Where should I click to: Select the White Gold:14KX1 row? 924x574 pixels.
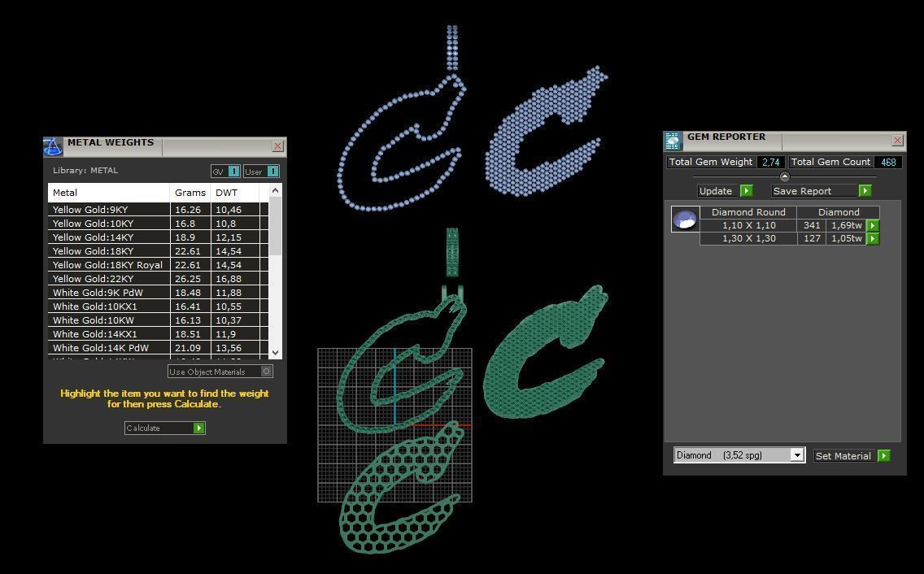(x=158, y=334)
